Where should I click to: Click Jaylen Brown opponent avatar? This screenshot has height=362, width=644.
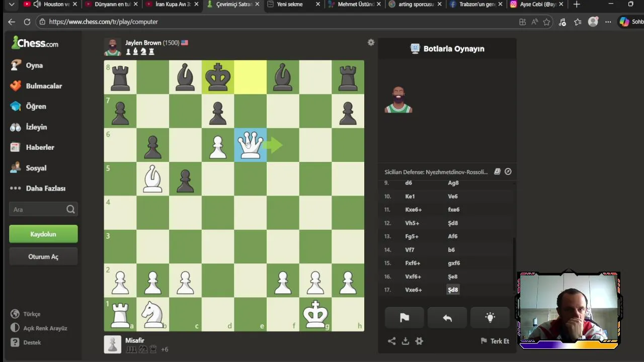(x=113, y=47)
